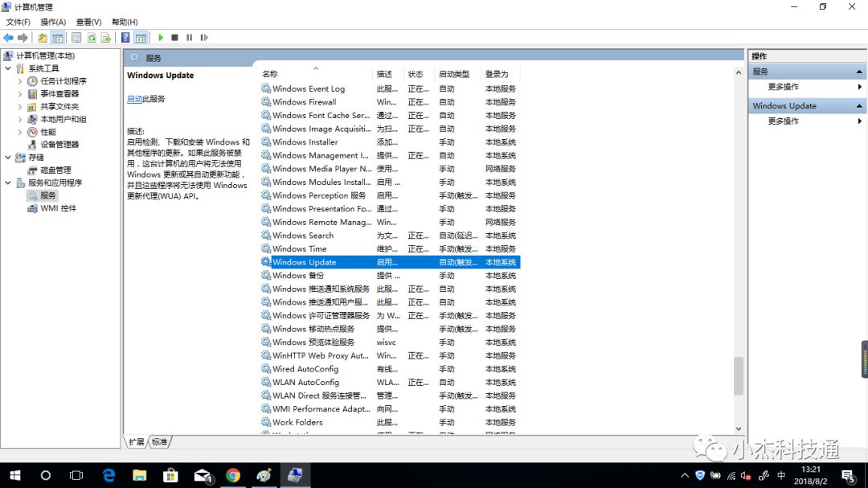The width and height of the screenshot is (868, 488).
Task: Collapse the 存储 tree node
Action: pos(8,158)
